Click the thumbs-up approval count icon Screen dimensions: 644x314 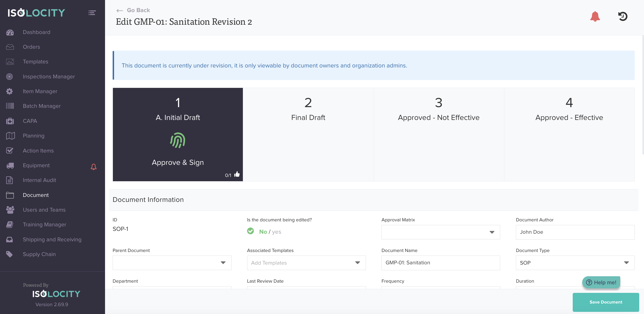click(237, 174)
